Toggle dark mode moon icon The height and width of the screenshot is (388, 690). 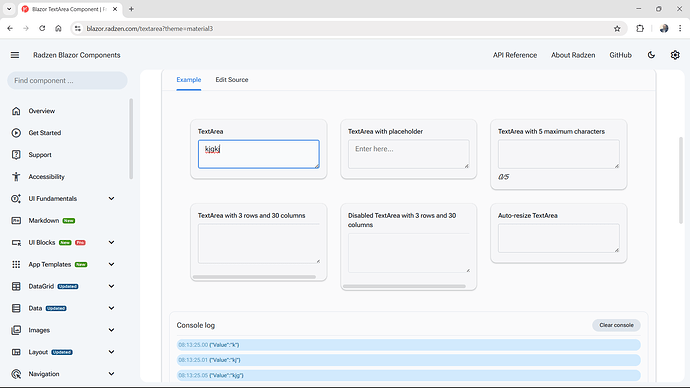(x=651, y=55)
